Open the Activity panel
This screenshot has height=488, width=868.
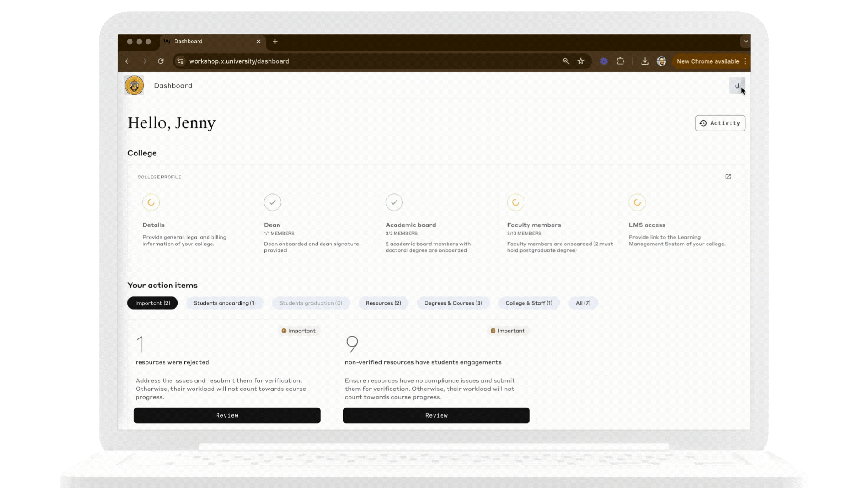click(720, 123)
